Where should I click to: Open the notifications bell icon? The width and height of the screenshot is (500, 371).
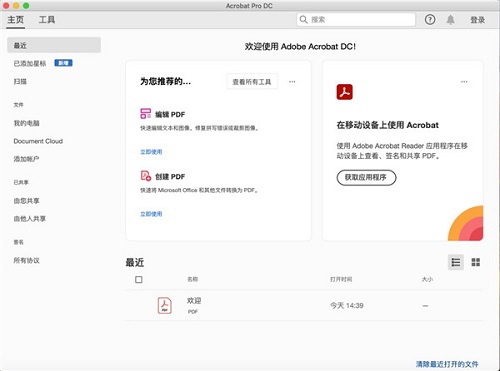tap(450, 20)
